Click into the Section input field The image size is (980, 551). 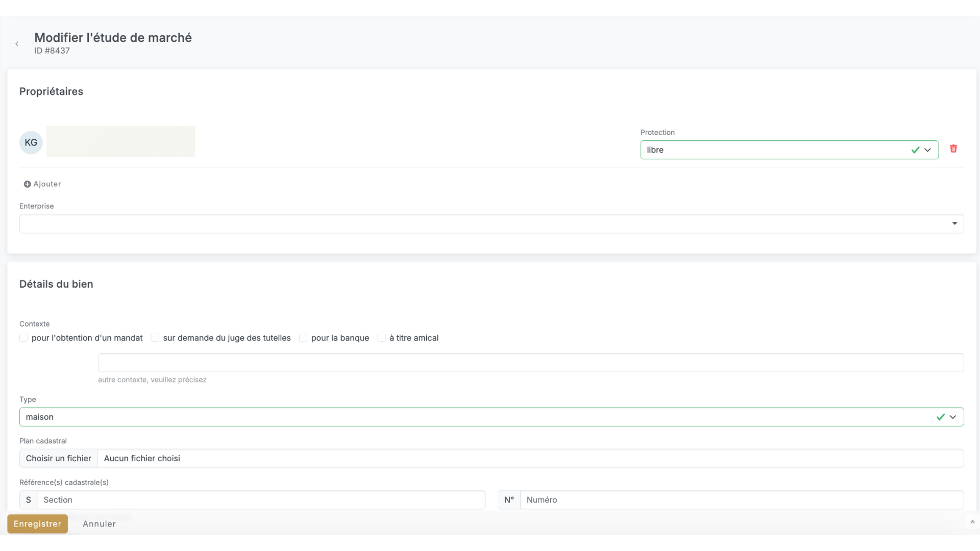tap(260, 500)
